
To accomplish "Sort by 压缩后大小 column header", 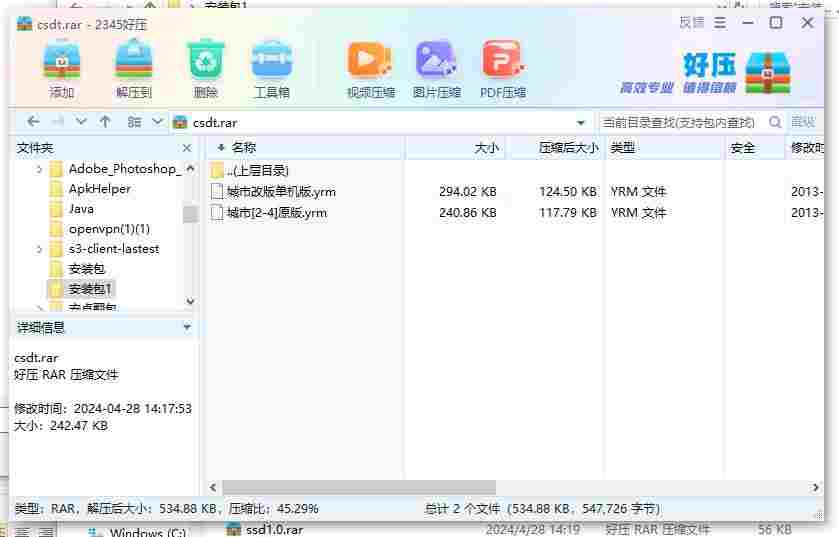I will [x=555, y=148].
